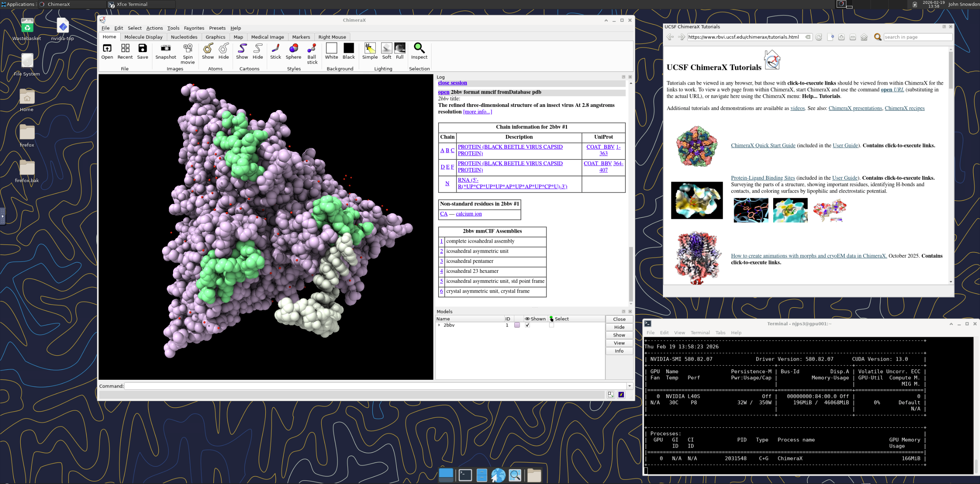Set Soft lighting mode
980x484 pixels.
click(x=386, y=49)
